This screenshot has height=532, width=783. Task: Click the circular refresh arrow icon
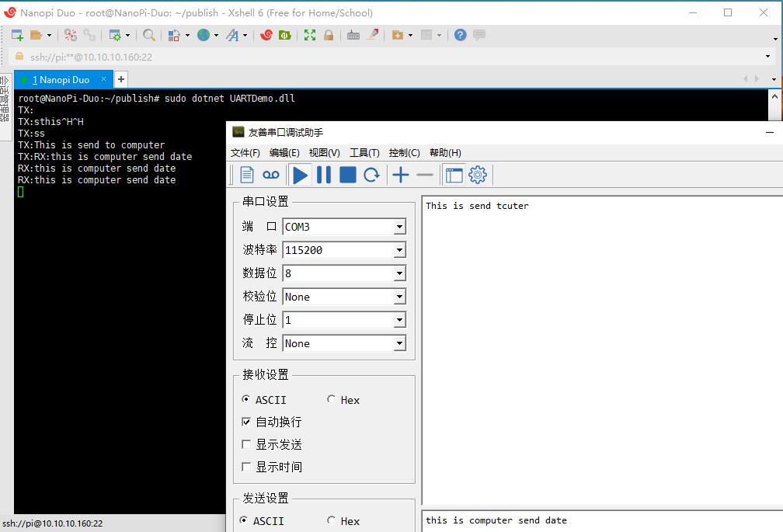coord(371,175)
